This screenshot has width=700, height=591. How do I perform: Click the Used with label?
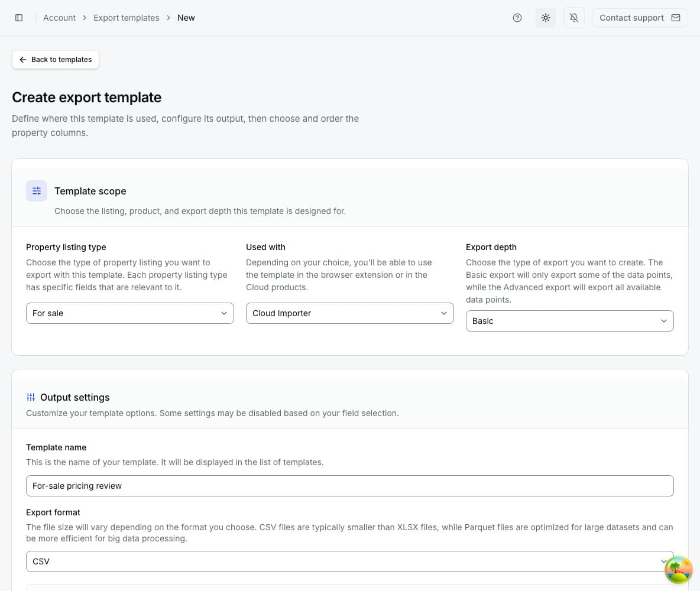coord(265,247)
